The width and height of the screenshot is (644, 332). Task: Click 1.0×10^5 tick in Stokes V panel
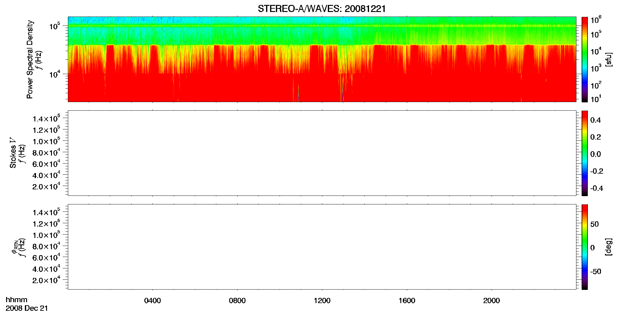46,141
